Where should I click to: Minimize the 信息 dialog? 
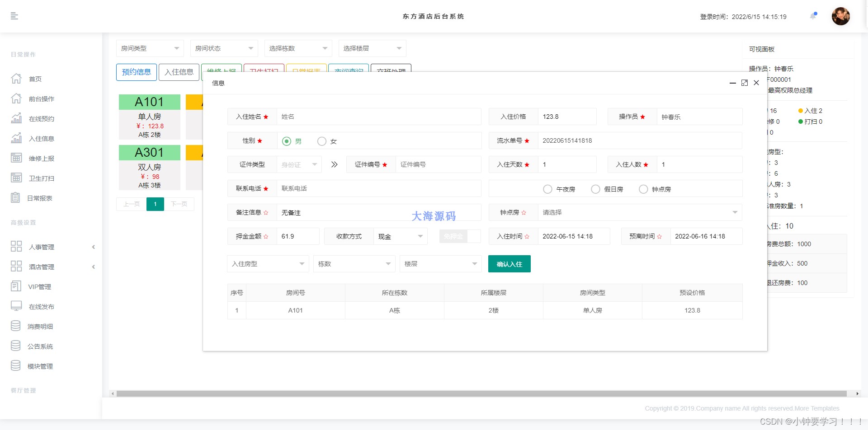[733, 83]
